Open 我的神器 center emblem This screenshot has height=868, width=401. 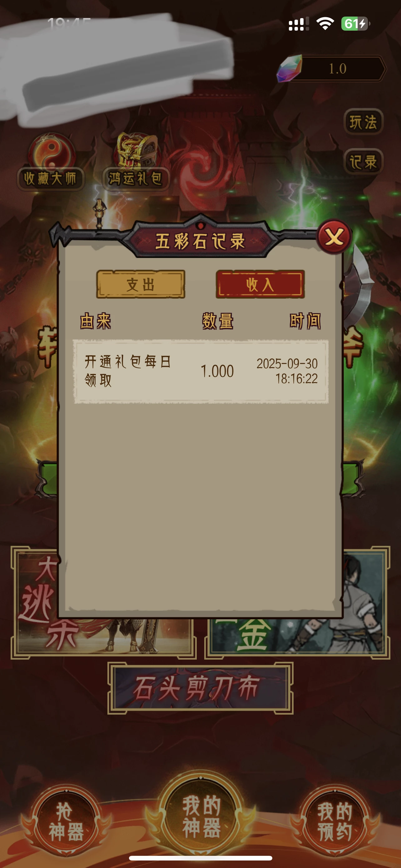pyautogui.click(x=201, y=816)
